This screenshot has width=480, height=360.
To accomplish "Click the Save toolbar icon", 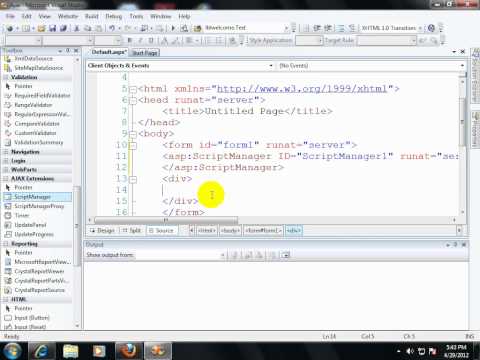I will (52, 28).
